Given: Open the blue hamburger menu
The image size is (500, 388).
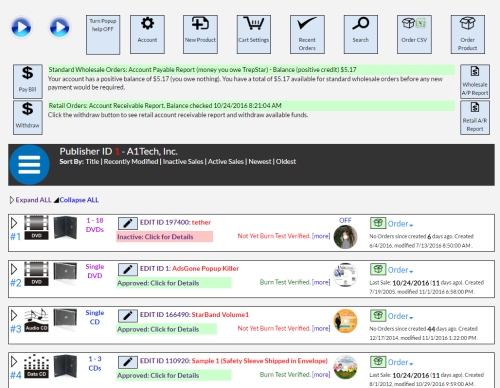Looking at the screenshot, I should pos(29,165).
